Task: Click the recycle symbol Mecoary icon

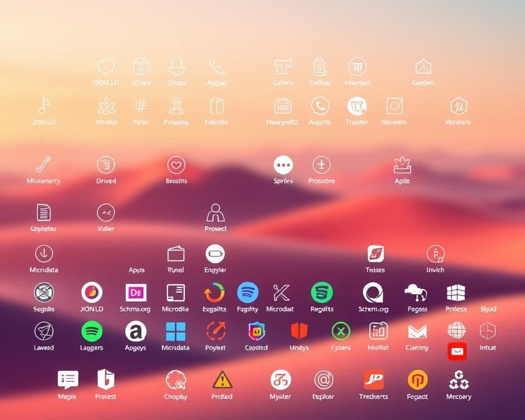Action: tap(459, 380)
